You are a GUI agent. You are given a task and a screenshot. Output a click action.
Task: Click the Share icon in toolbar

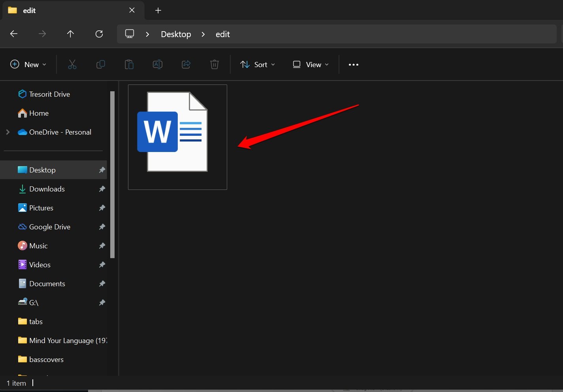click(x=186, y=64)
